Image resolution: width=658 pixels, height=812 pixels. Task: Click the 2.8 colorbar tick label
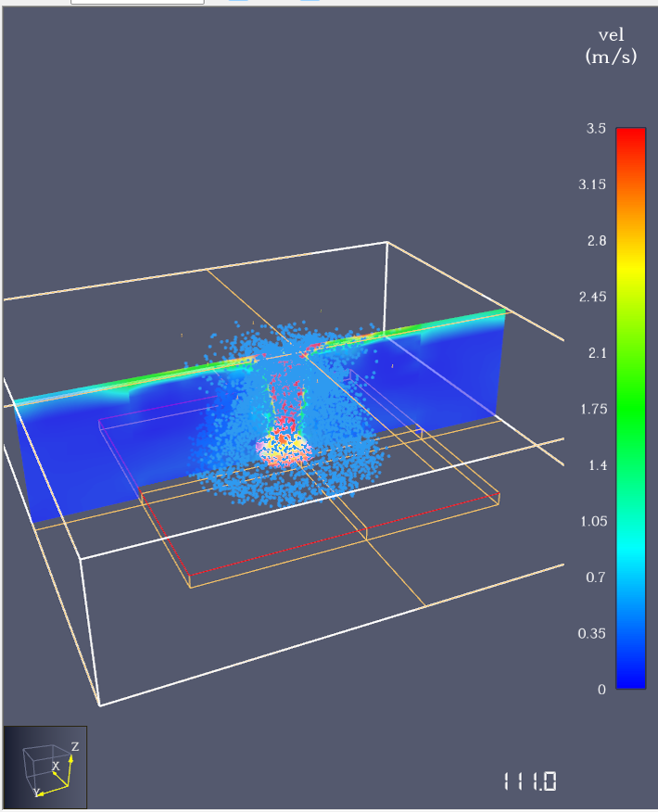pos(597,241)
